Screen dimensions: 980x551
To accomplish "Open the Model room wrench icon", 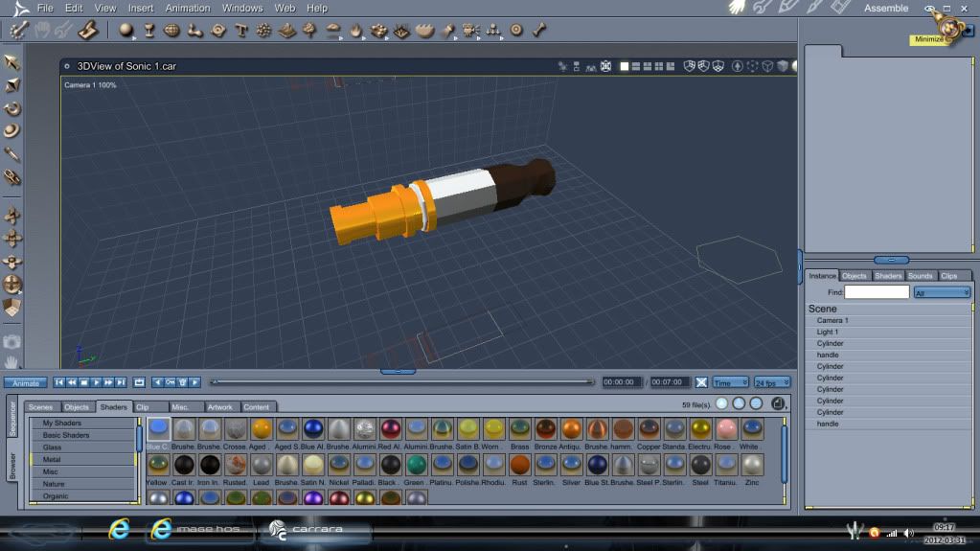I will click(763, 8).
